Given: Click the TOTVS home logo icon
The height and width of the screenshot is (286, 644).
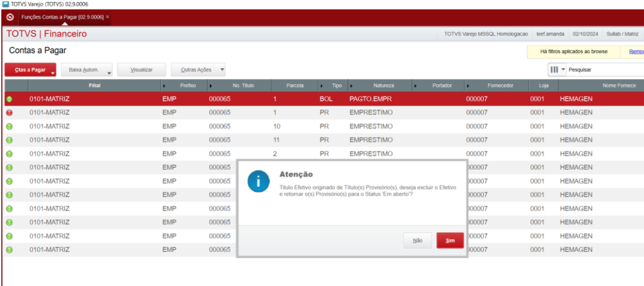Looking at the screenshot, I should pyautogui.click(x=10, y=17).
